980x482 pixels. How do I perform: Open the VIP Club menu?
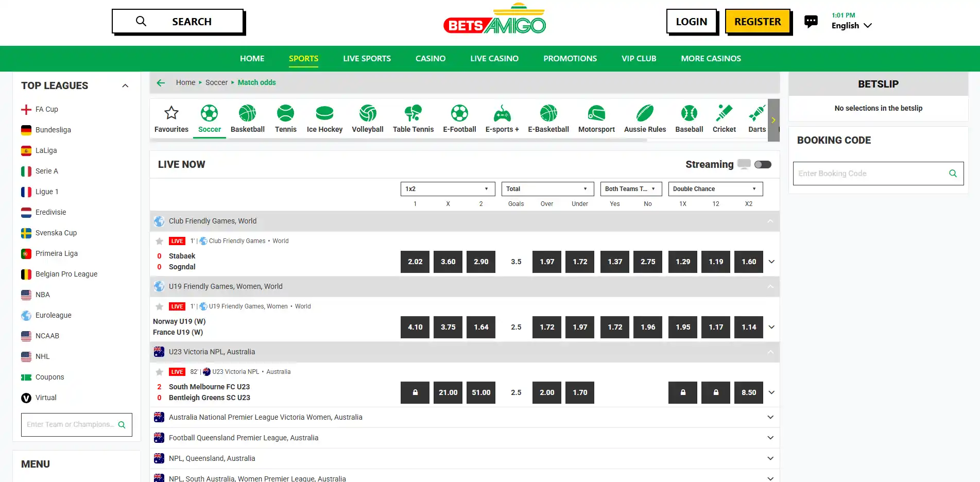[639, 59]
